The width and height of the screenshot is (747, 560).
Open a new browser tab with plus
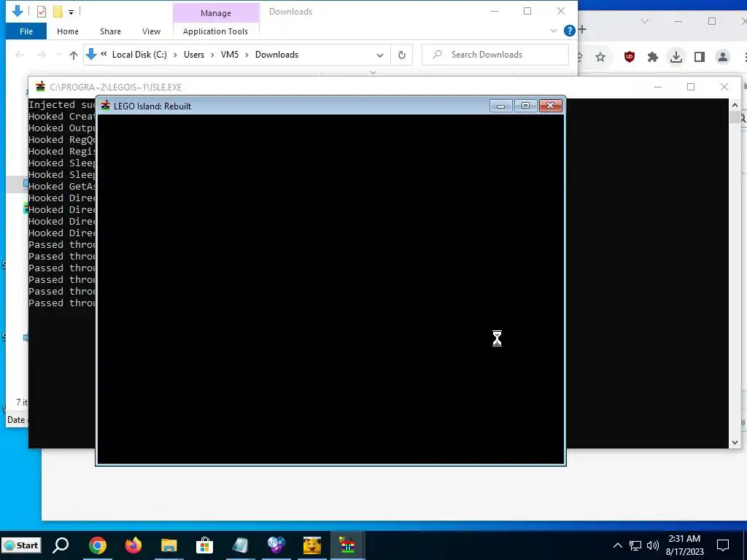[582, 29]
